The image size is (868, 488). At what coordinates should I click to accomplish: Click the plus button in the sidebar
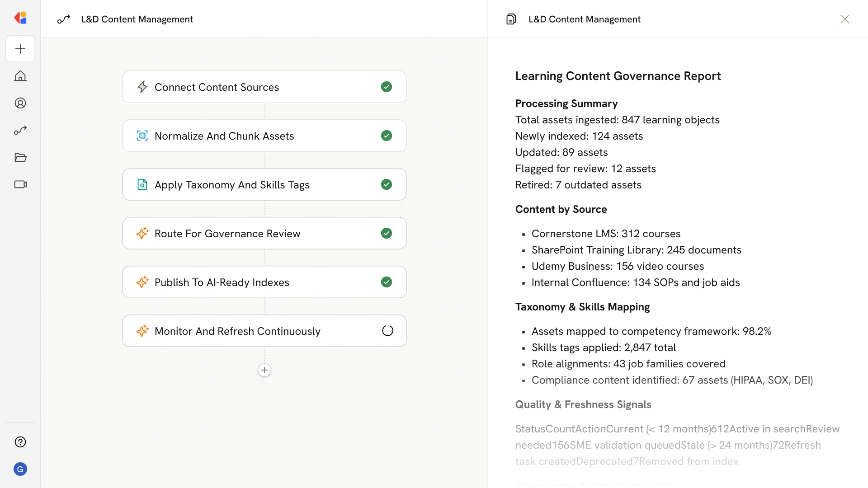(20, 49)
